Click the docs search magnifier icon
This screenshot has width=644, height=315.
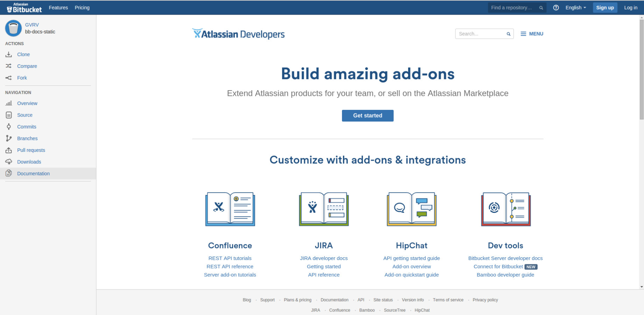[x=509, y=34]
